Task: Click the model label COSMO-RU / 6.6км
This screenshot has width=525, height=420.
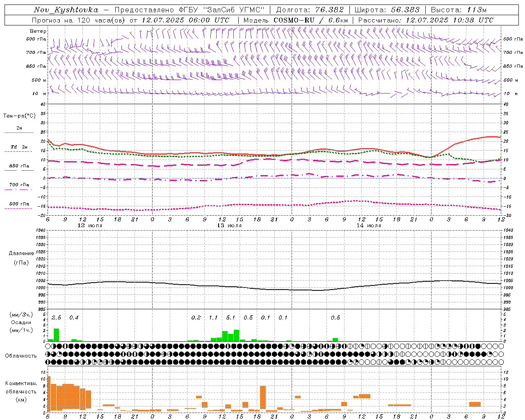Action: (x=311, y=20)
